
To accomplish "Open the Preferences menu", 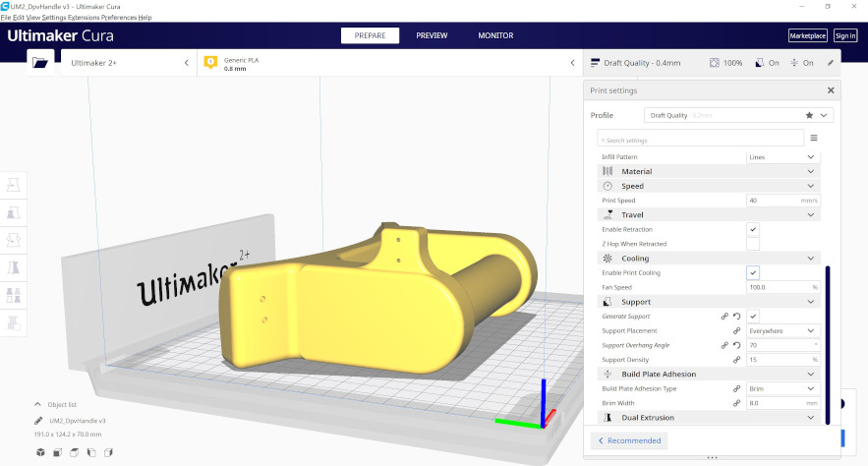I will pos(119,18).
